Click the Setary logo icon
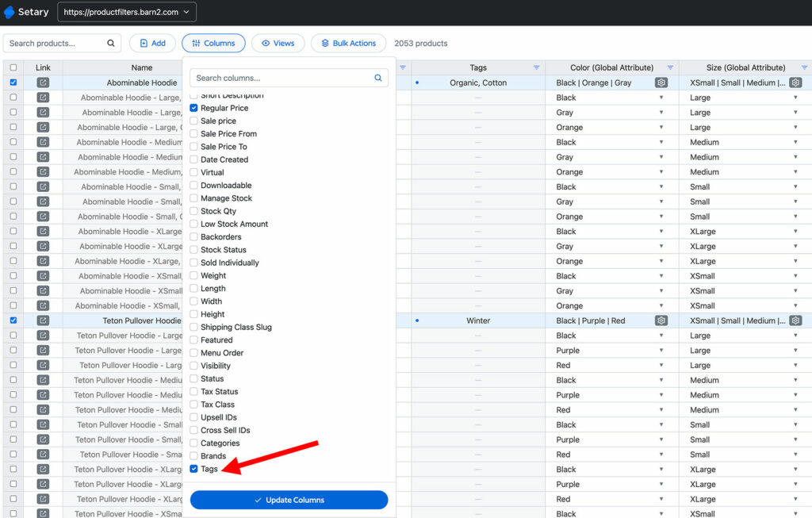The height and width of the screenshot is (518, 812). 10,11
